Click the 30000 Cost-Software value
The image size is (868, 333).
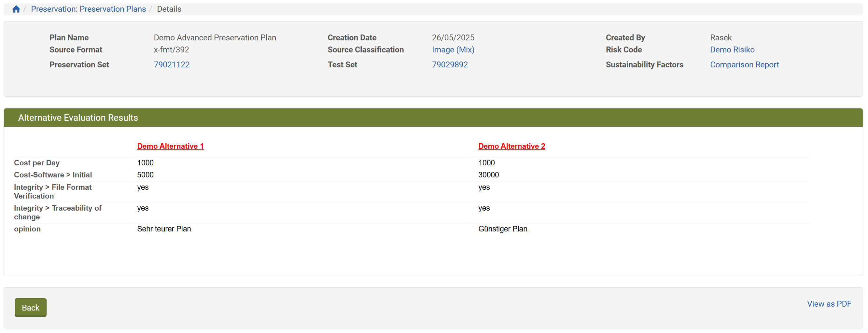click(488, 174)
